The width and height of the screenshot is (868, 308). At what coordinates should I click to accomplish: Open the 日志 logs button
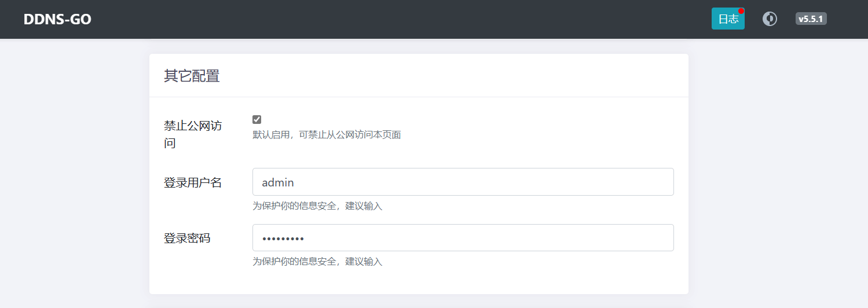(727, 19)
